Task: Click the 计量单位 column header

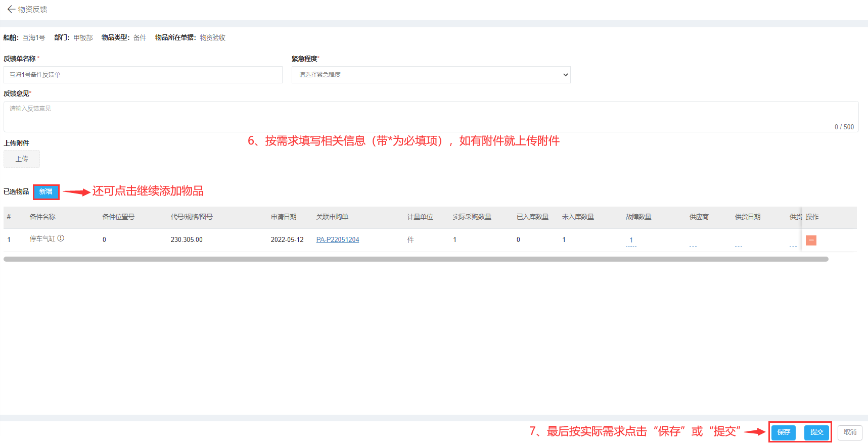Action: pos(420,217)
